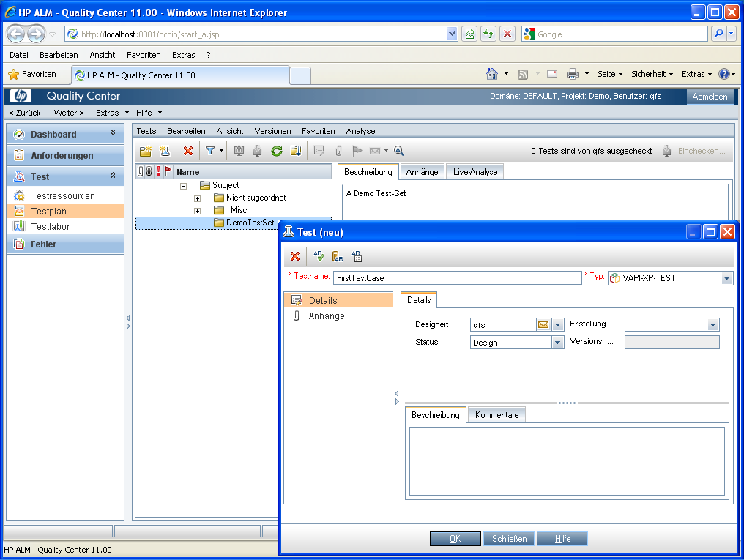
Task: Open the IE Sicherheit menu
Action: [652, 74]
